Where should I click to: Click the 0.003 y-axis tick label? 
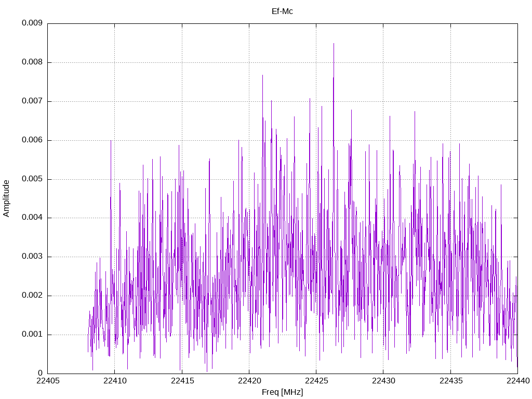(x=32, y=257)
